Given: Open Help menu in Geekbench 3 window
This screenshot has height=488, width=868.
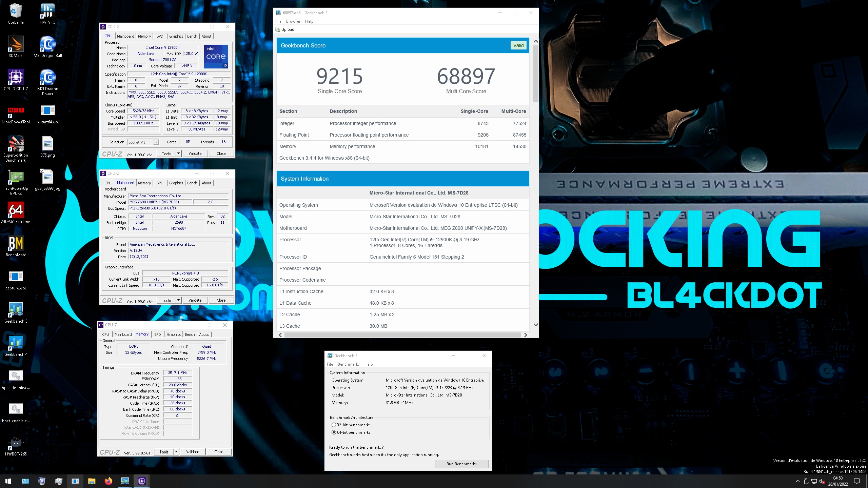Looking at the screenshot, I should coord(369,364).
